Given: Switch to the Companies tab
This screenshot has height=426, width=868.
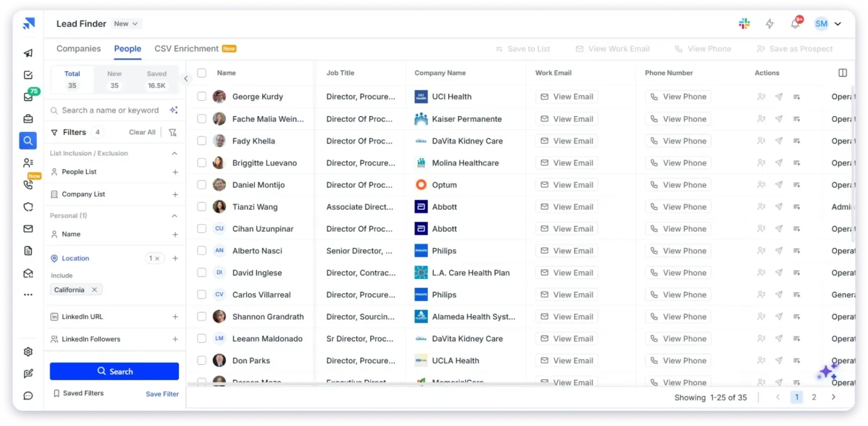Looking at the screenshot, I should click(79, 49).
